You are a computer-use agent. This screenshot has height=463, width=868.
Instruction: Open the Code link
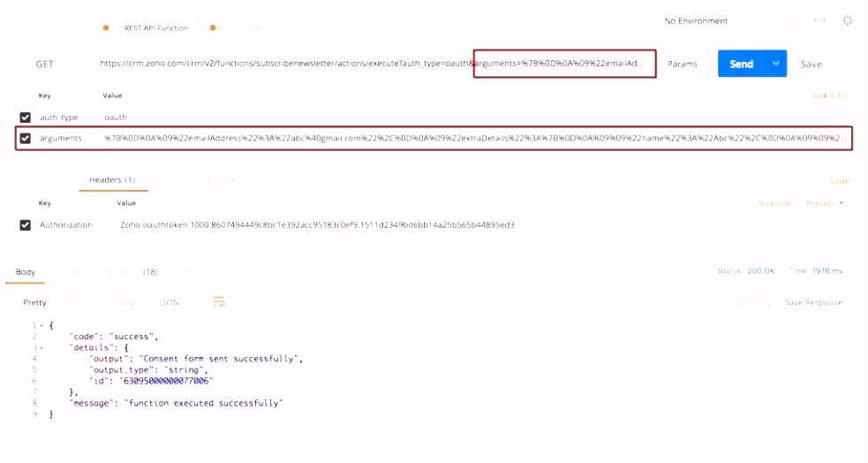(839, 181)
